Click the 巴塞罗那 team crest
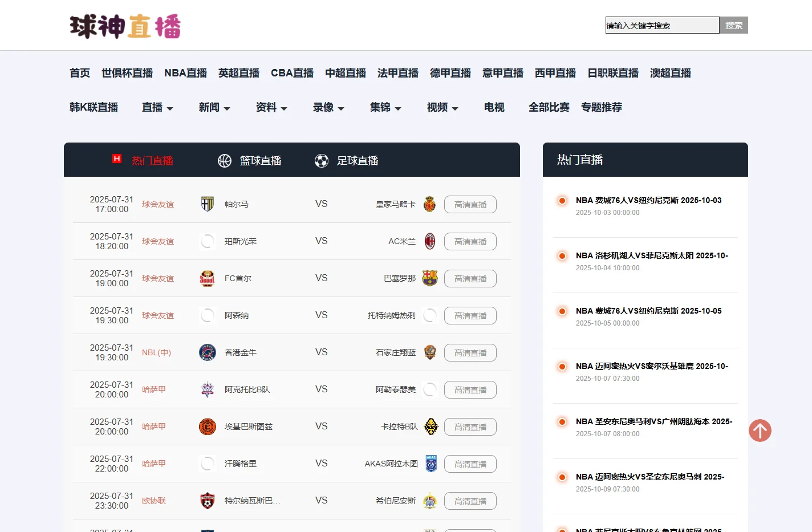This screenshot has width=812, height=532. 430,278
